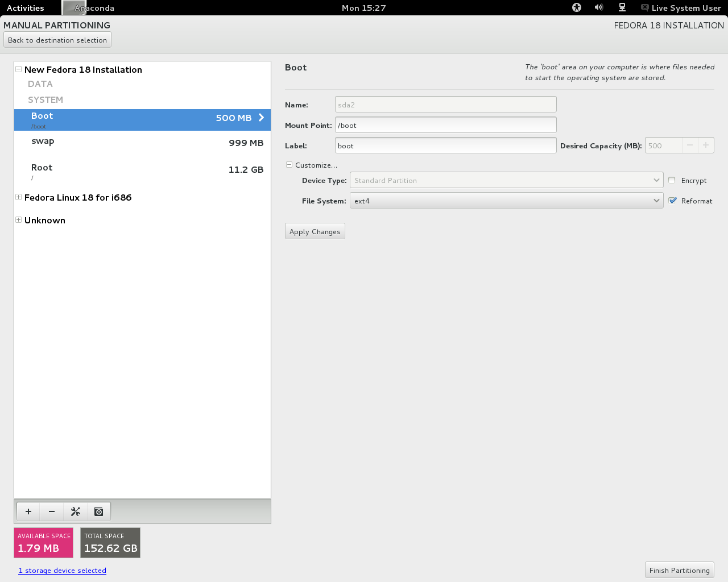Click Back to destination selection button
Viewport: 728px width, 582px height.
pyautogui.click(x=57, y=40)
